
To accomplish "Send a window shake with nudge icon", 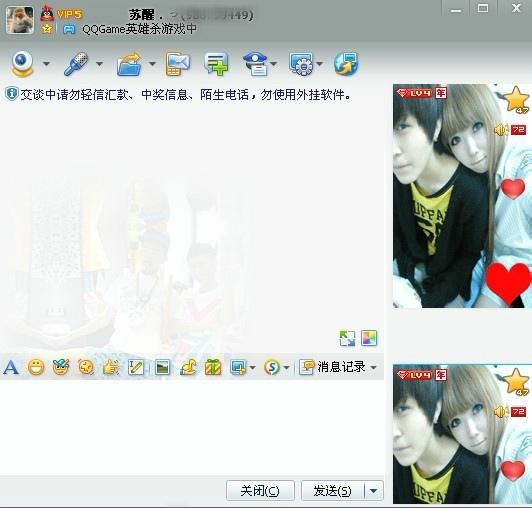I will click(86, 367).
